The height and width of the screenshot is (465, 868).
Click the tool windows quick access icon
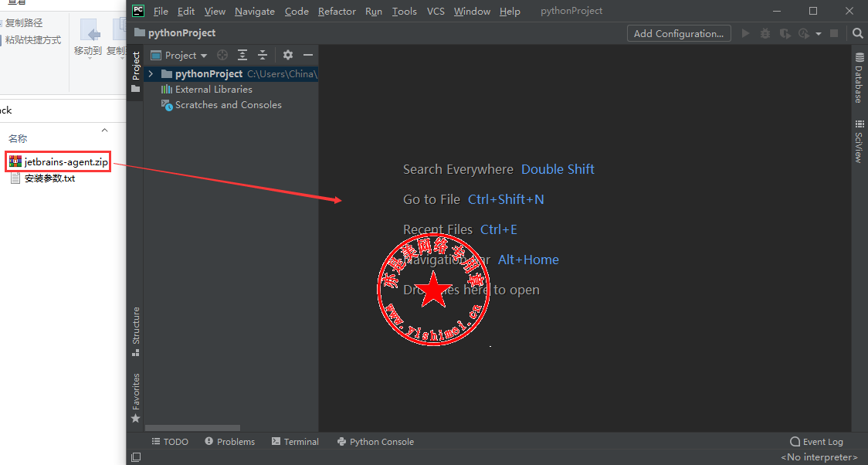[136, 457]
